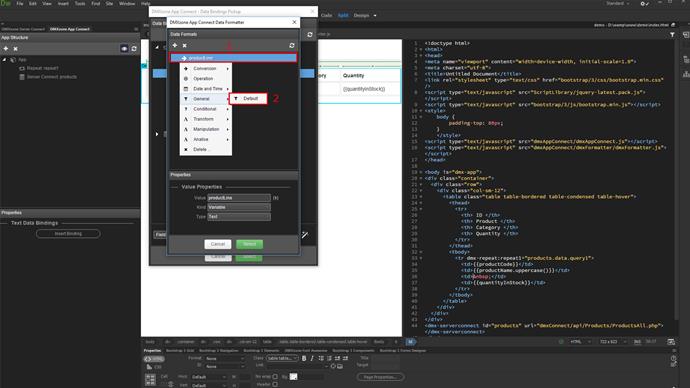Viewport: 690px width, 388px height.
Task: Select the highlighted productLine data format row
Action: [234, 58]
